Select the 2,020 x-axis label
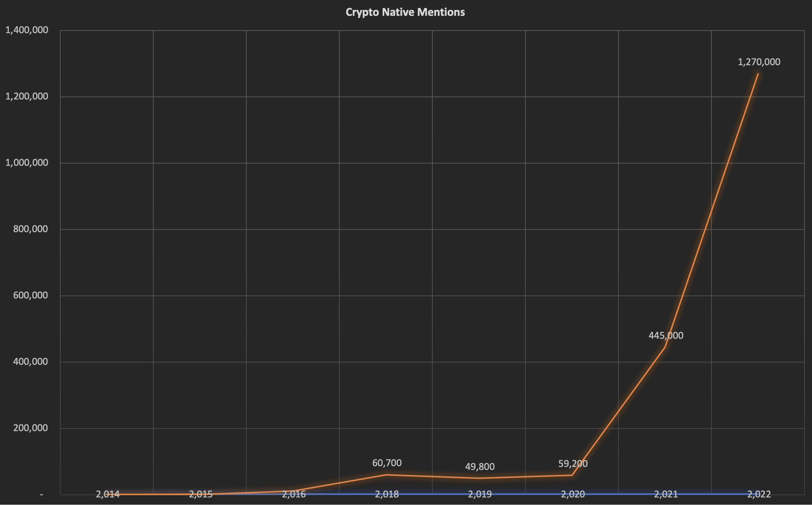 [573, 494]
